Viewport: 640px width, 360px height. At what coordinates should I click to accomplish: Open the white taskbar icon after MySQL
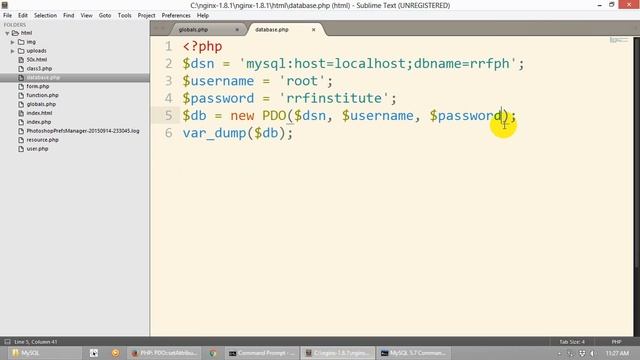click(93, 353)
